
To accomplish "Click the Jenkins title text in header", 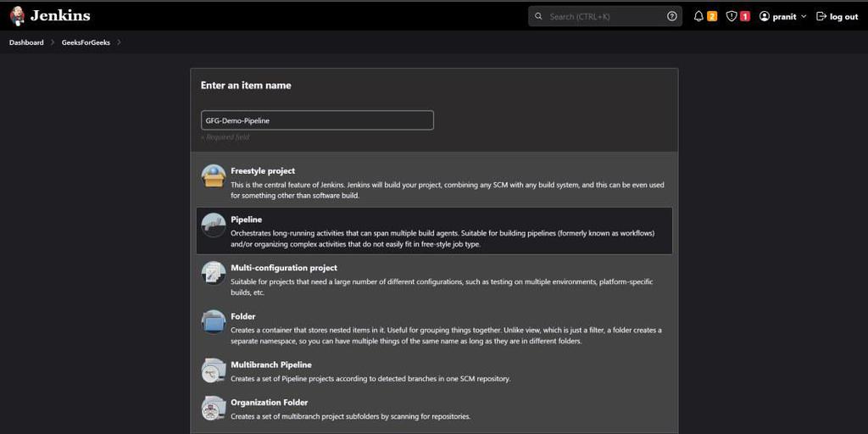I will 60,15.
